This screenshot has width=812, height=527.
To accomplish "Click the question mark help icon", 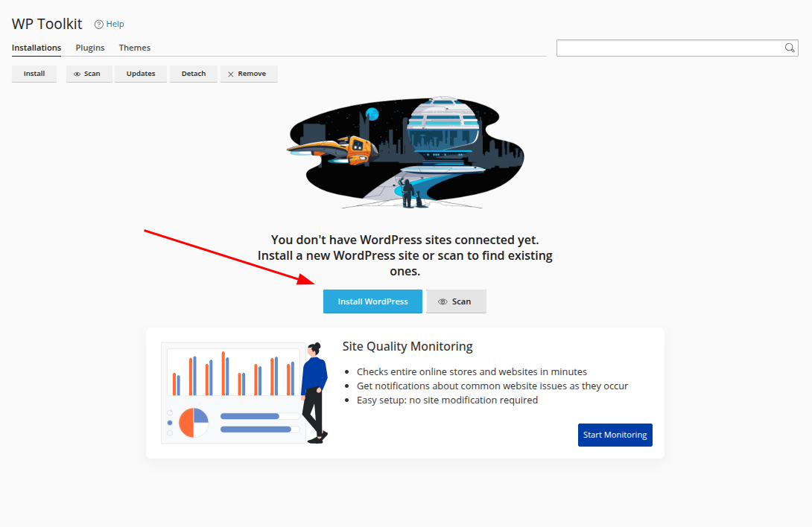I will point(98,25).
